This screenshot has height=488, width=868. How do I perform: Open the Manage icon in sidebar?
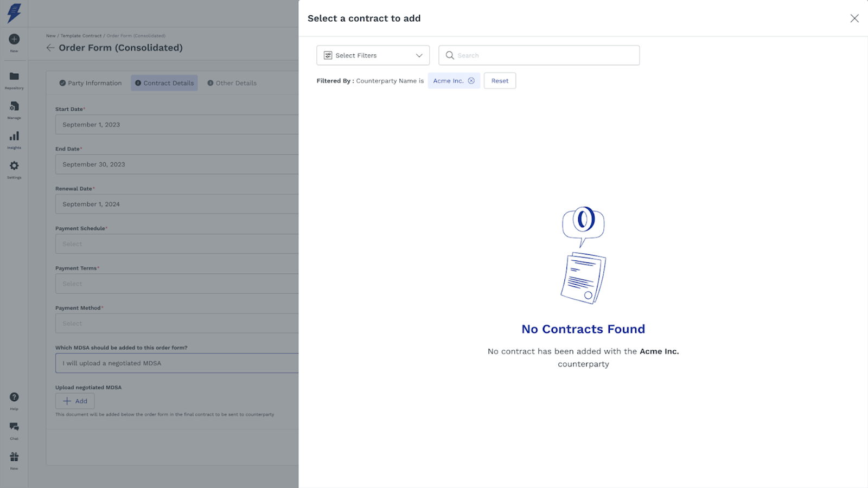click(x=14, y=107)
